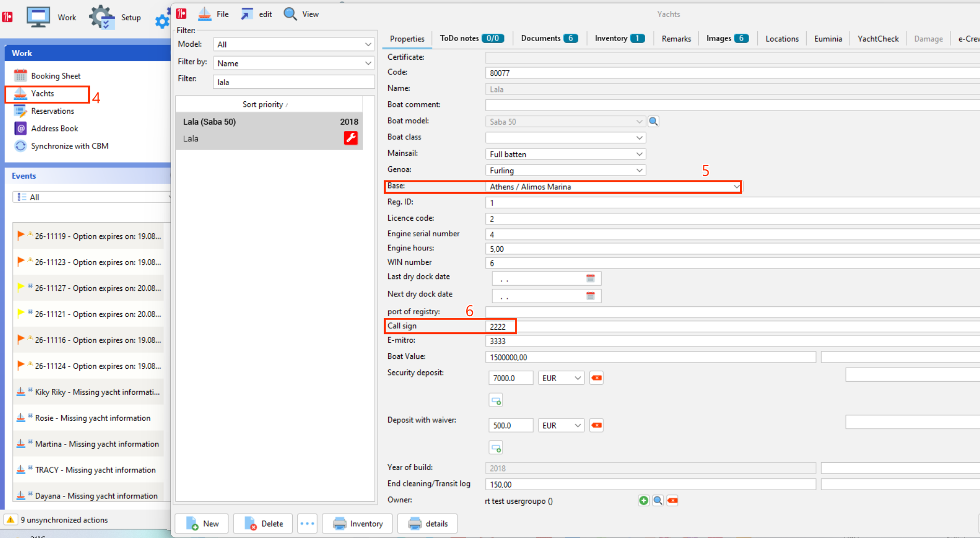
Task: Switch to the Images tab
Action: [727, 38]
